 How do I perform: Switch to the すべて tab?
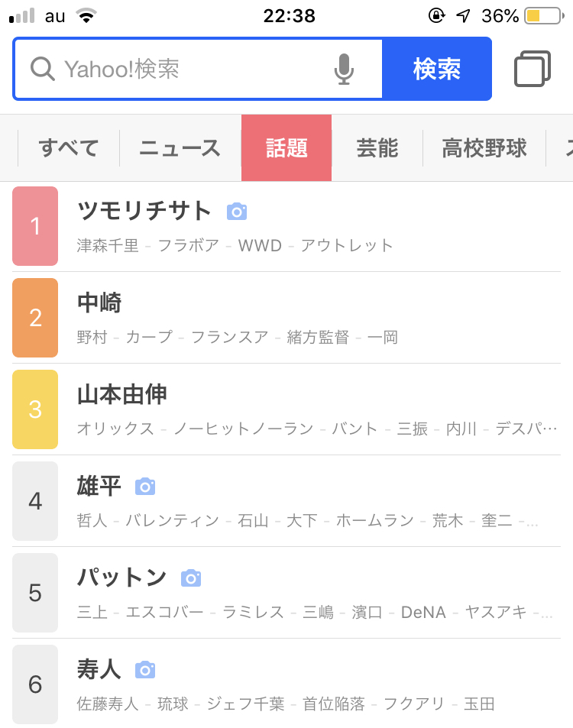tap(69, 148)
